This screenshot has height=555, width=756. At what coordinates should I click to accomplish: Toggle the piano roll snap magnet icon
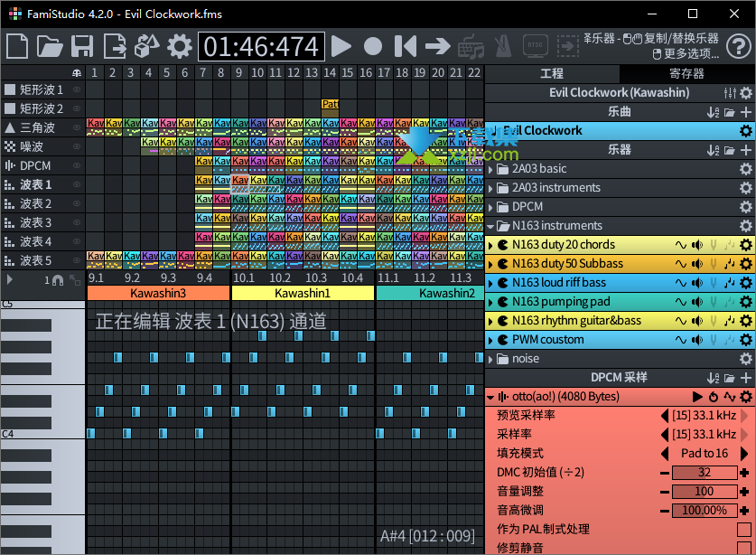click(x=58, y=280)
